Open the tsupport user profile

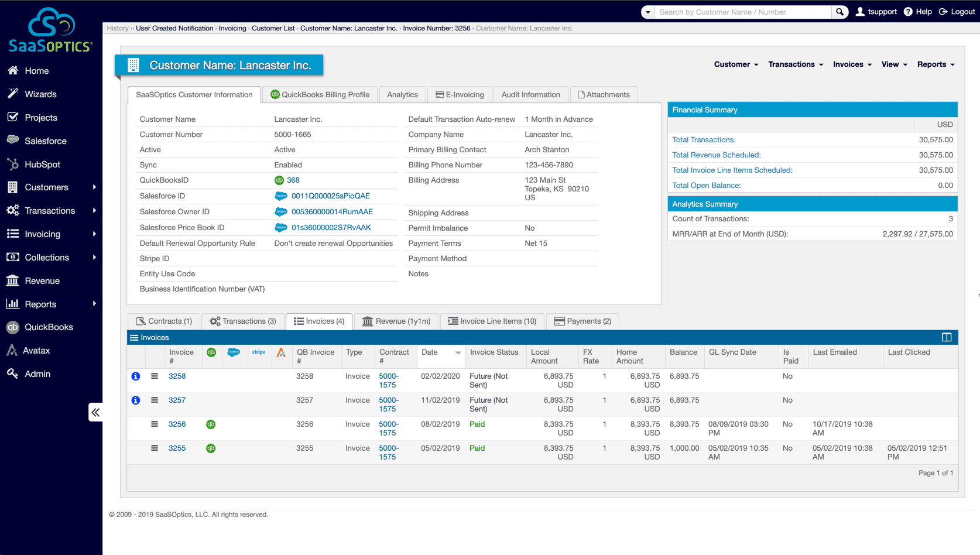[876, 12]
